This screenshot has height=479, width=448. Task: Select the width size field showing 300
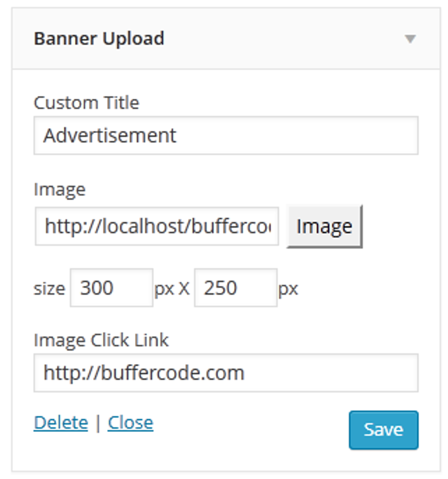pyautogui.click(x=110, y=287)
